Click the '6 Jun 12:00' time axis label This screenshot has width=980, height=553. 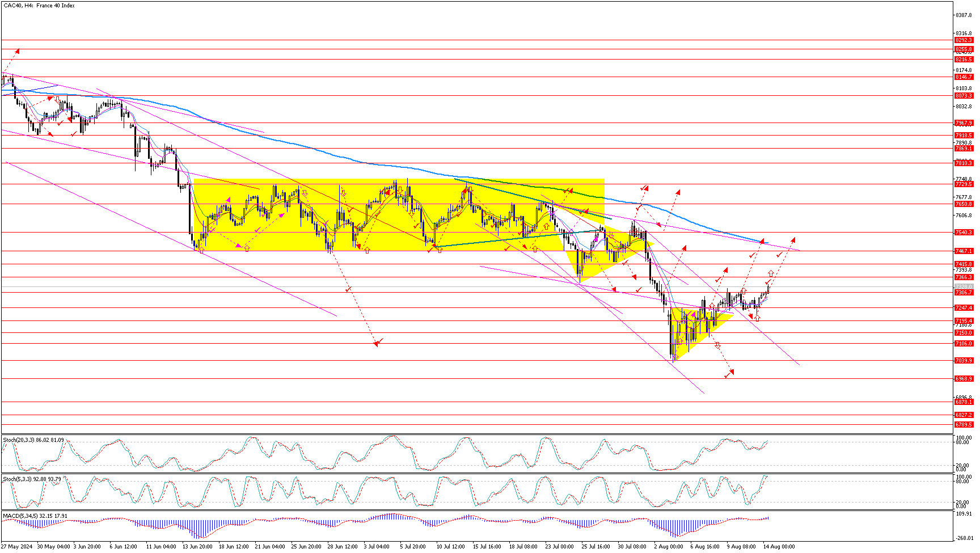[124, 547]
